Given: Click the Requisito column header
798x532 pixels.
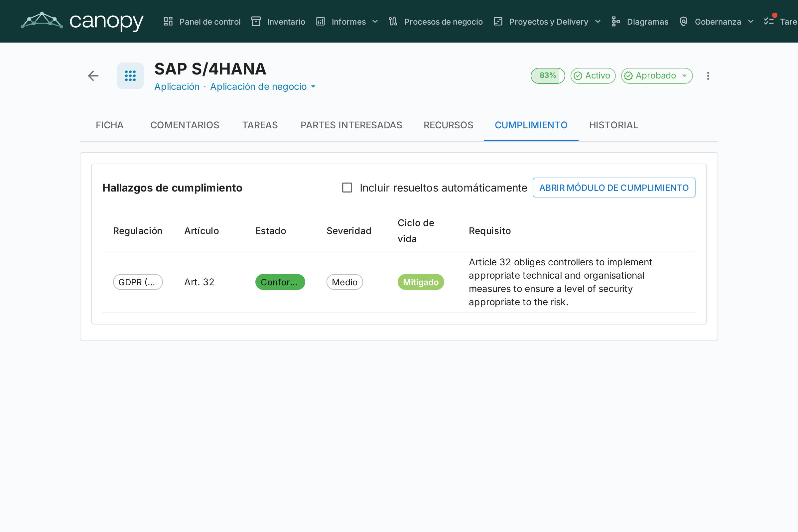Looking at the screenshot, I should [x=489, y=231].
